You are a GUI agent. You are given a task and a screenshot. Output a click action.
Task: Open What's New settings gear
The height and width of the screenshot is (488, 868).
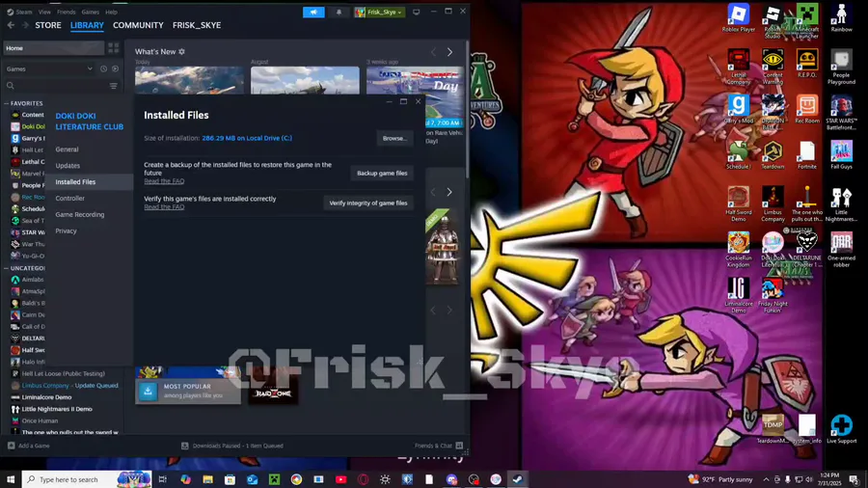pyautogui.click(x=181, y=51)
